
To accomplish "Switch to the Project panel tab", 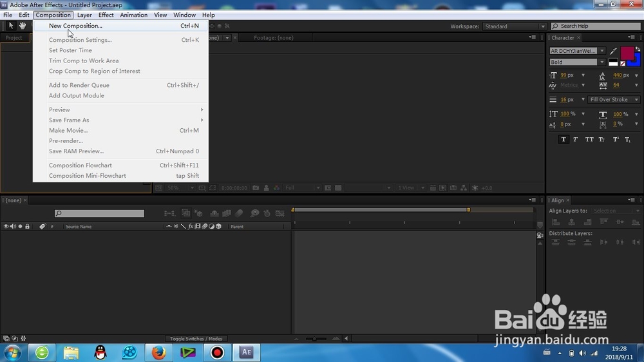I will click(x=14, y=37).
